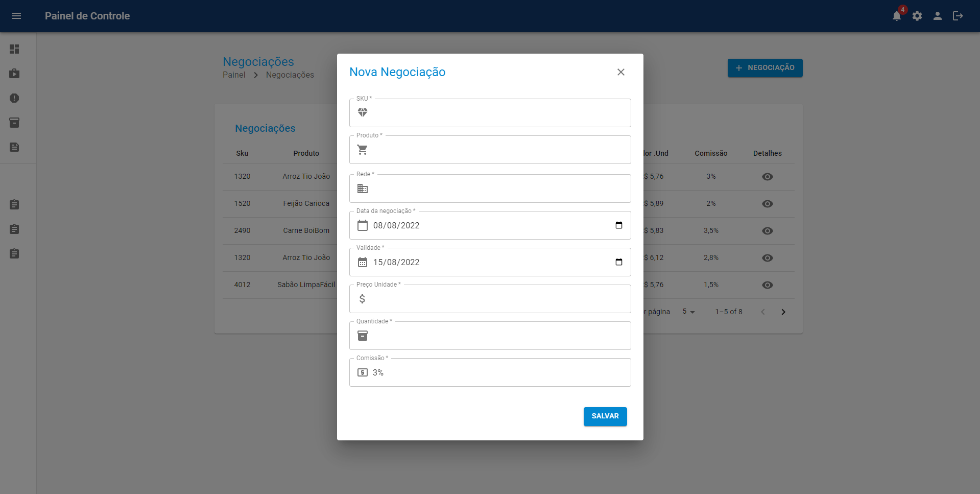Open the settings gear icon
Screen dimensions: 980x494
click(917, 16)
